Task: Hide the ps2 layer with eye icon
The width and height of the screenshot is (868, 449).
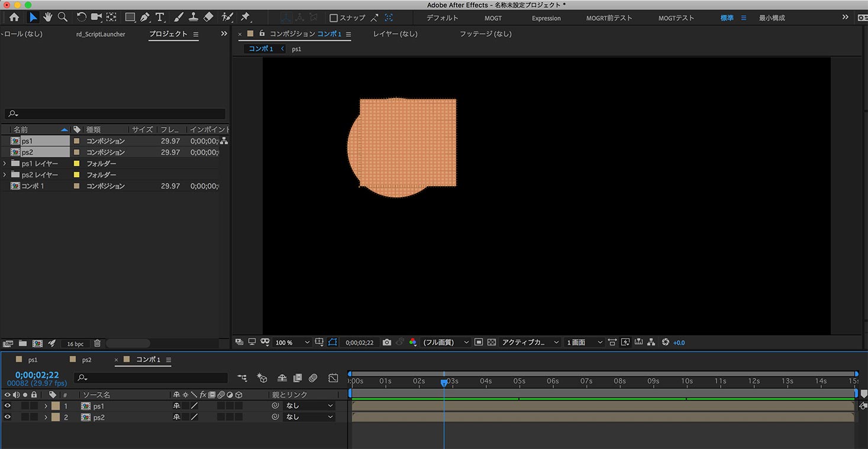Action: click(8, 417)
